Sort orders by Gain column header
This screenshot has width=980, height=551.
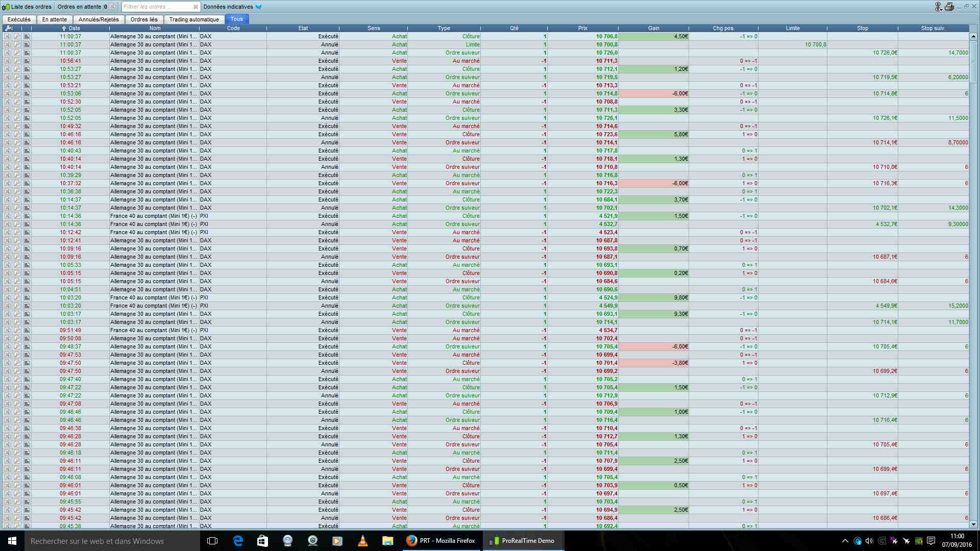653,29
